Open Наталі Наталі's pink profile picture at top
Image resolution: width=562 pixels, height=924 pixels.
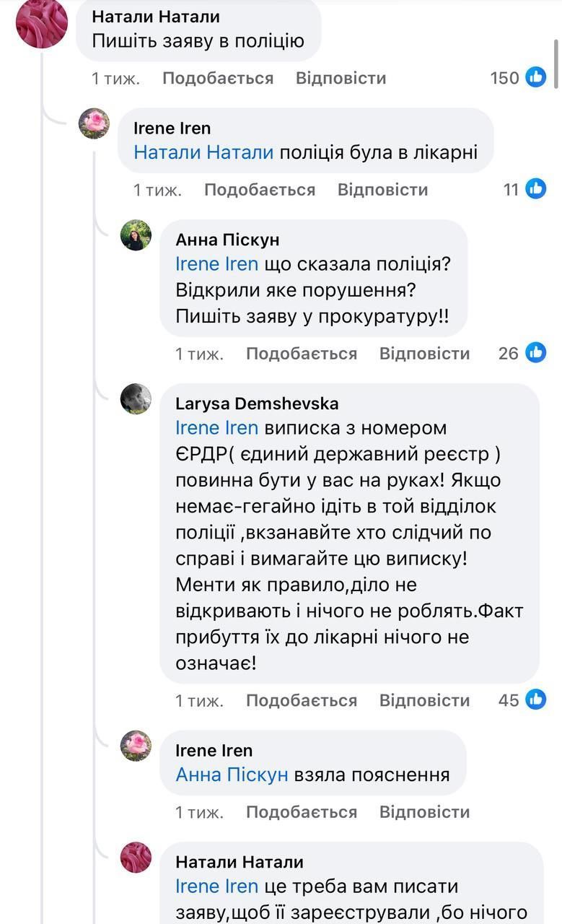42,24
